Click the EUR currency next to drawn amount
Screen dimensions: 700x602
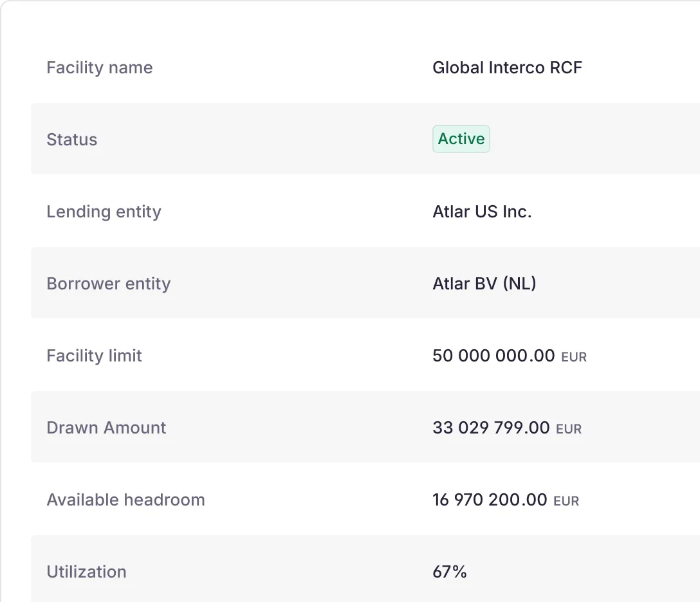pos(569,429)
